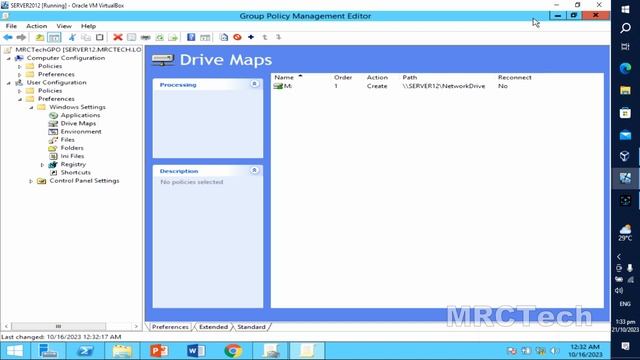This screenshot has width=640, height=360.
Task: Click the blue Help toolbar icon
Action: tap(191, 37)
